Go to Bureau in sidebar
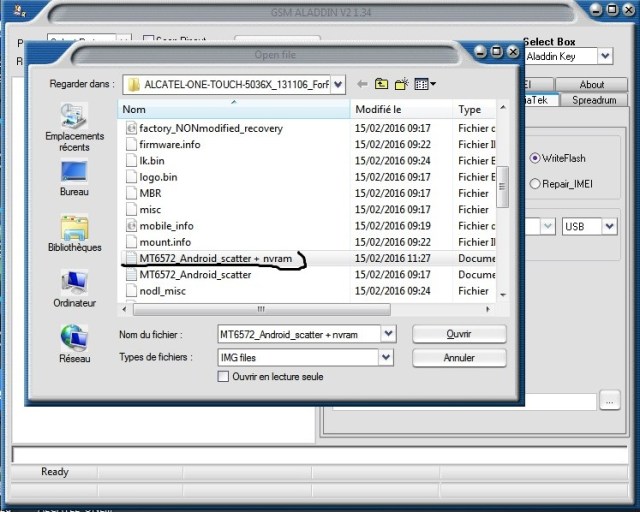The height and width of the screenshot is (512, 640). [x=74, y=178]
